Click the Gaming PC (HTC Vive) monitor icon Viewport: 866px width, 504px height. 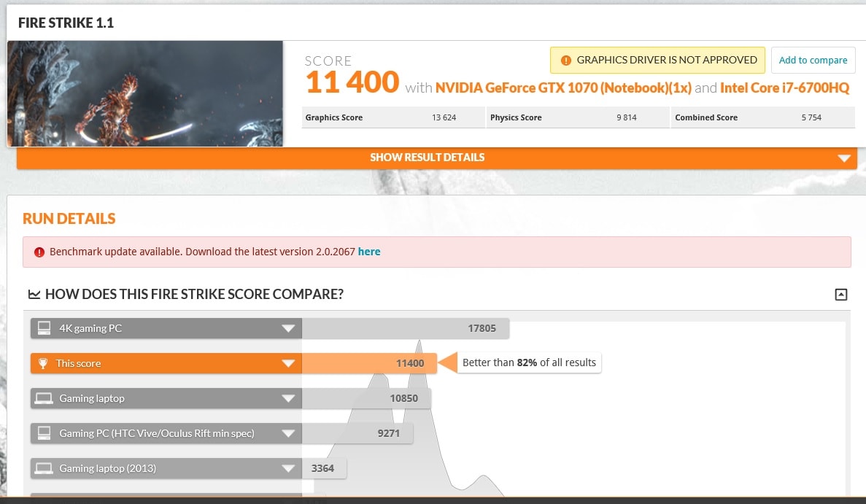pos(45,433)
